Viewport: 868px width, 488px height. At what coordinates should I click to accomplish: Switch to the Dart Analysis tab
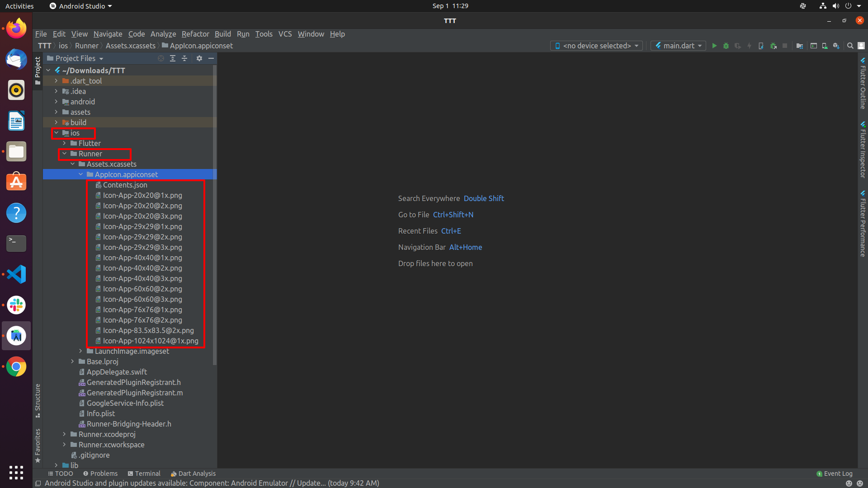[x=193, y=474]
